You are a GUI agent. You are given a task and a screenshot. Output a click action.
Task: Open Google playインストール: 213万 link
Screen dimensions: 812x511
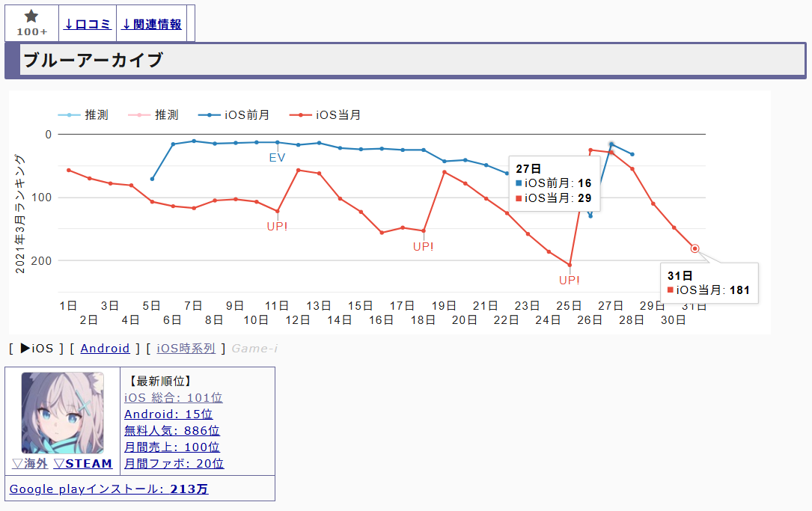coord(109,489)
